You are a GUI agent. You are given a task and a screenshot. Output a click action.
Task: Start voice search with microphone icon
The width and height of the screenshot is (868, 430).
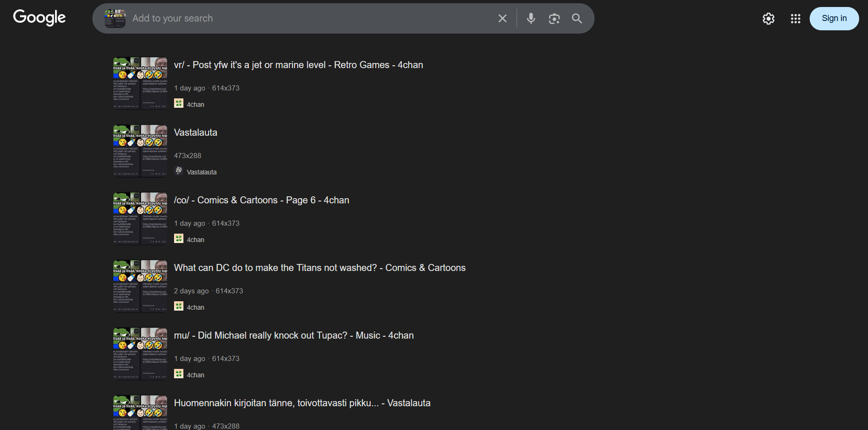click(531, 18)
